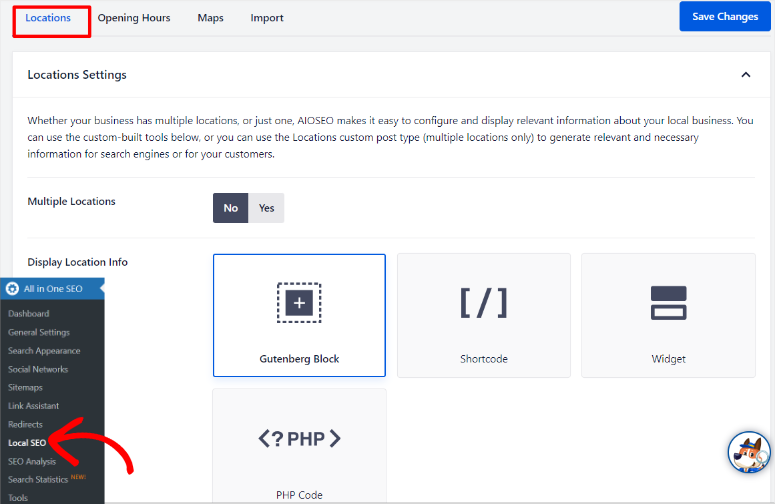Click the Save Changes button

point(725,16)
